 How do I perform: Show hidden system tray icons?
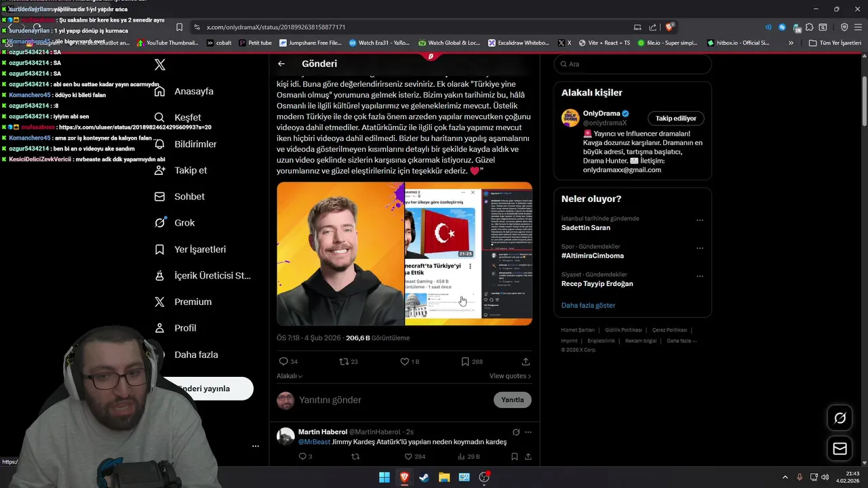pos(785,477)
